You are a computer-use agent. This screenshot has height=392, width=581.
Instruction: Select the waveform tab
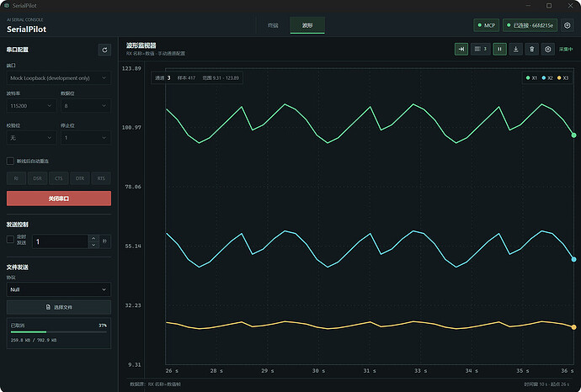[307, 25]
